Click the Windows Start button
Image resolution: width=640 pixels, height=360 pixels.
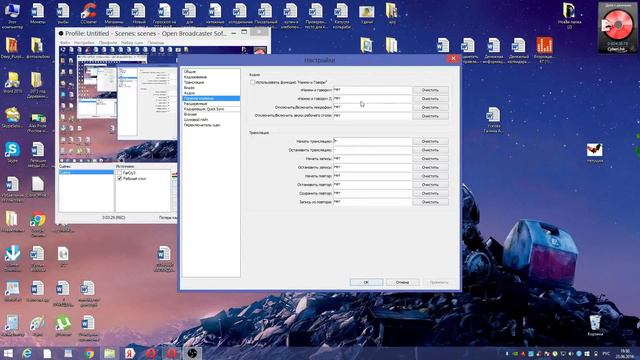(8, 353)
